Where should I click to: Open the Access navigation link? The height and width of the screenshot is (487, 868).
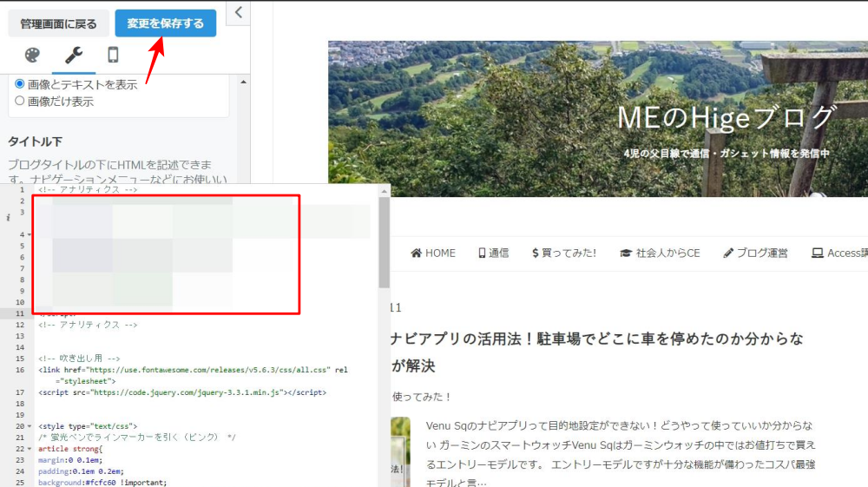(839, 253)
